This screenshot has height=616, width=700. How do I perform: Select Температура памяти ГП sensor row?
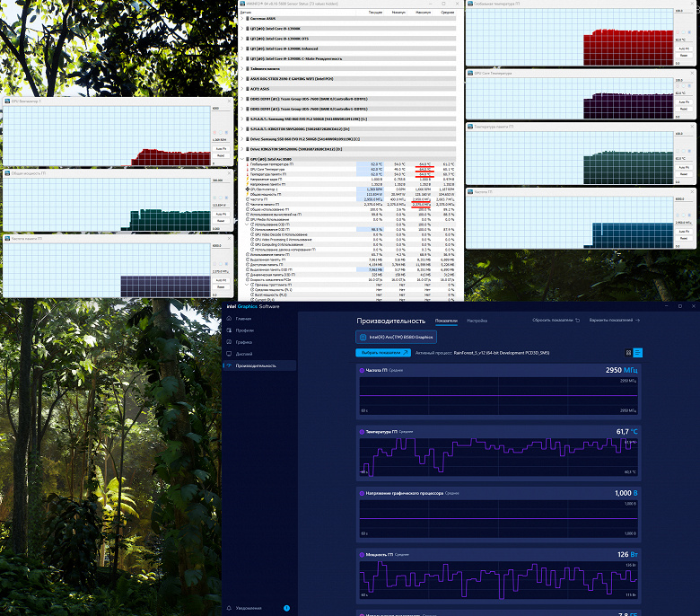(350, 174)
